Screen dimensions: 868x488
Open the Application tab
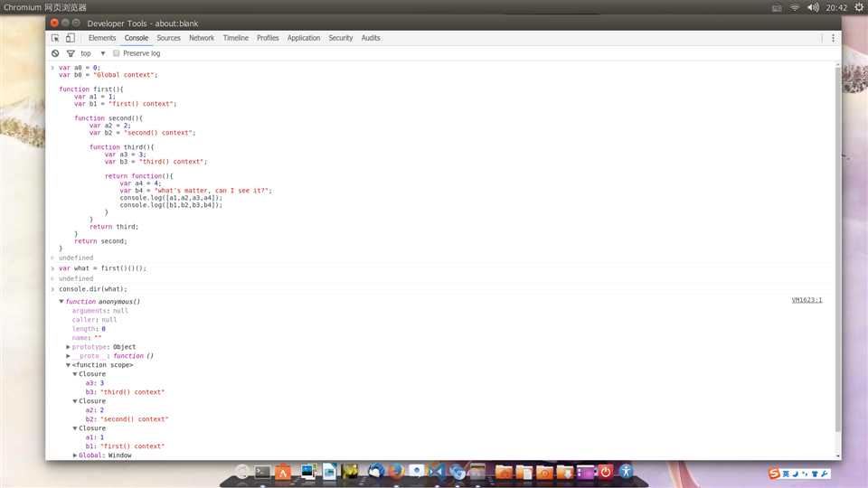[x=304, y=38]
